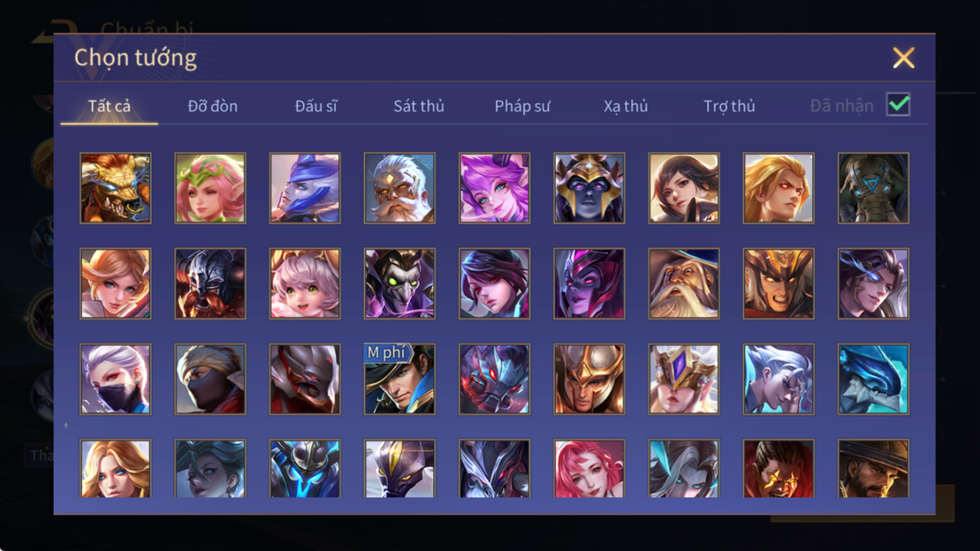Pick the hero tagged 'M phí'
The width and height of the screenshot is (980, 551).
click(399, 379)
